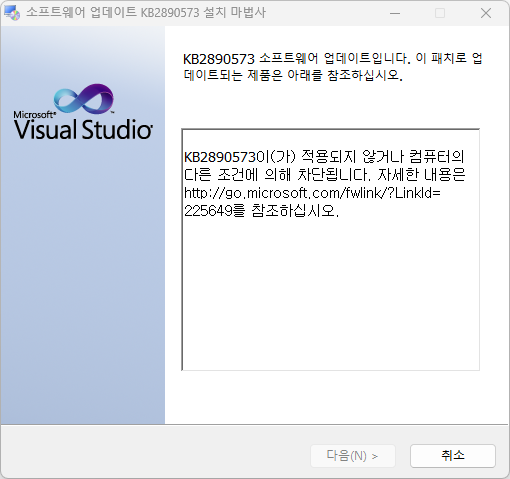Screen dimensions: 510x479
Task: Click the window title 소프트웨어 업데이트 KB2890573 설치 마법사
Action: (x=146, y=13)
